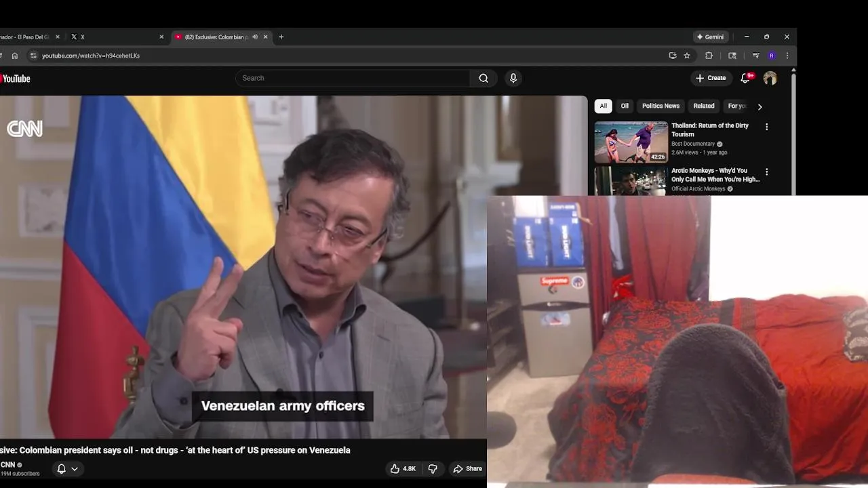Click the Thailand: Return of the Dirty Tourism title

tap(710, 130)
